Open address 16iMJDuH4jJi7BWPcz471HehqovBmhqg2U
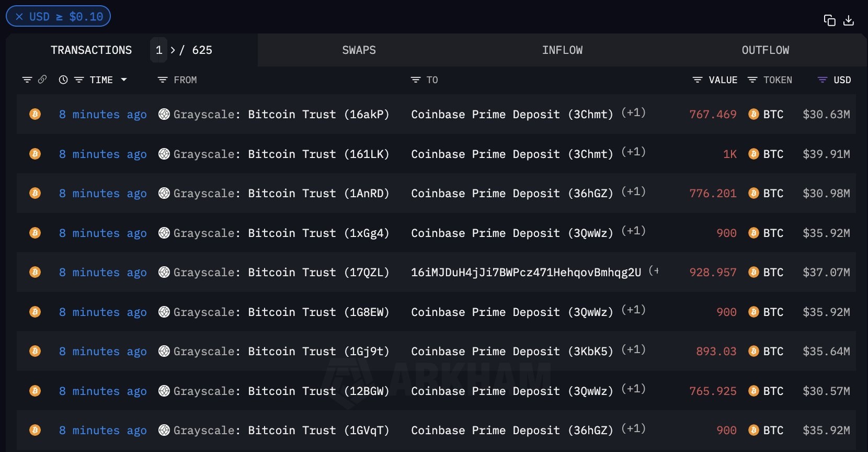868x452 pixels. [x=526, y=273]
